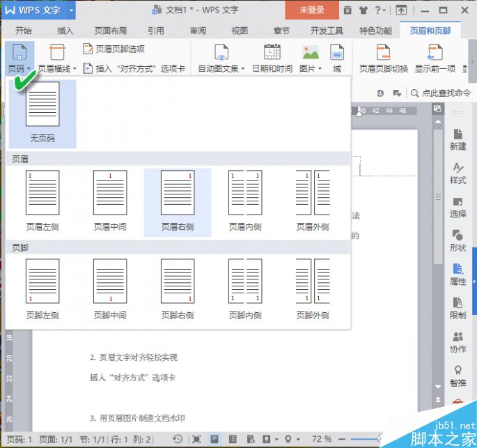Click the outline view icon
477x448 pixels.
(233, 439)
